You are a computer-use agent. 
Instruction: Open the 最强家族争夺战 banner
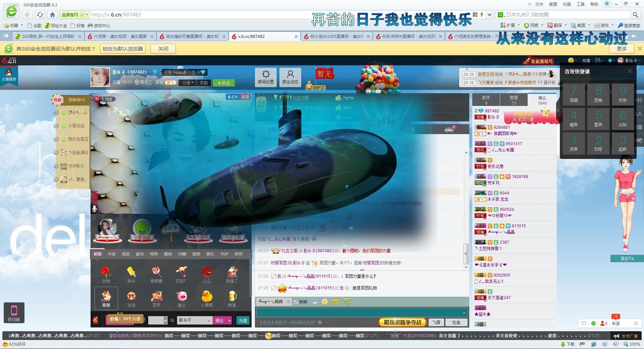402,322
